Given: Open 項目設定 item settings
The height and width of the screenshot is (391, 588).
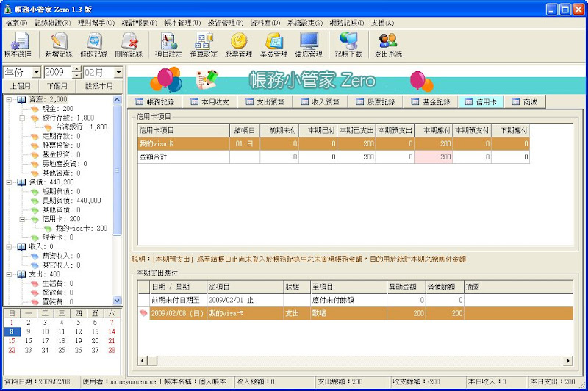Looking at the screenshot, I should (x=168, y=44).
